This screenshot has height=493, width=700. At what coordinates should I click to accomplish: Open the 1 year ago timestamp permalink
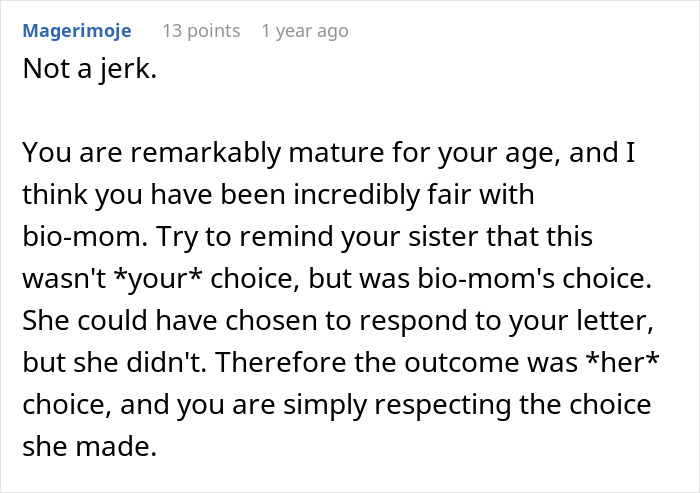pos(304,31)
